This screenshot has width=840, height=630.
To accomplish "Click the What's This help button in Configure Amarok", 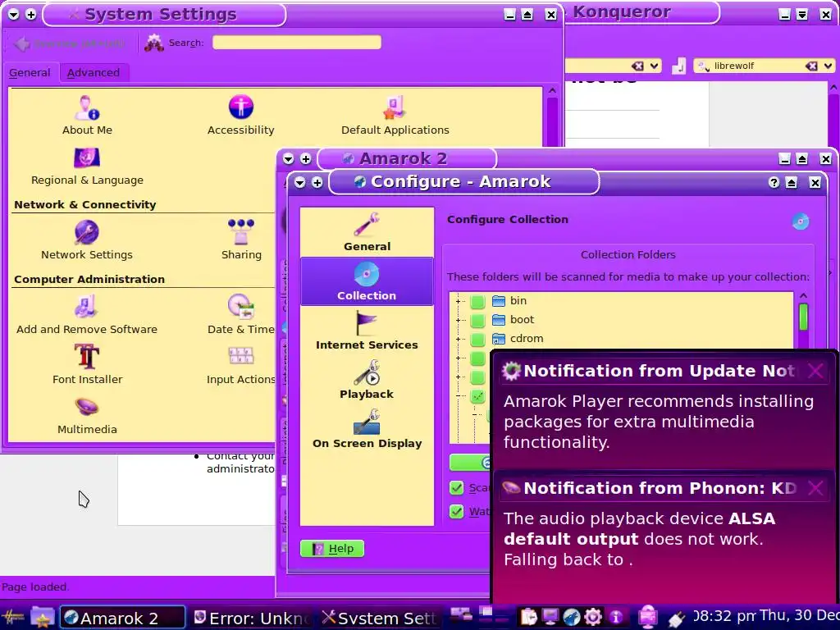I will [x=774, y=183].
